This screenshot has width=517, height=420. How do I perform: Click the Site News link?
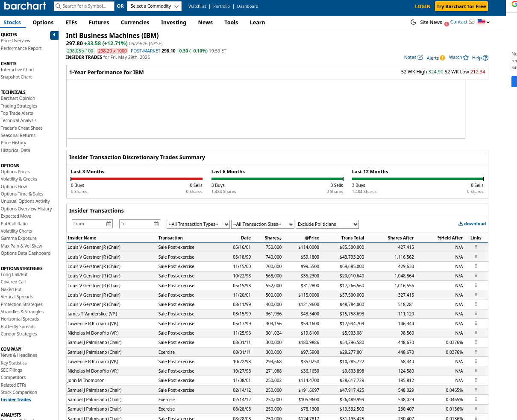pyautogui.click(x=431, y=22)
